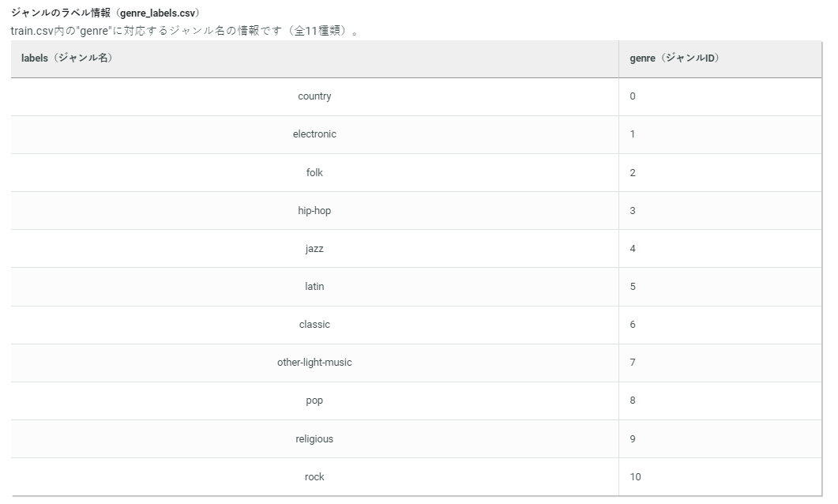Click the classic label in the table
The height and width of the screenshot is (504, 838).
[314, 324]
